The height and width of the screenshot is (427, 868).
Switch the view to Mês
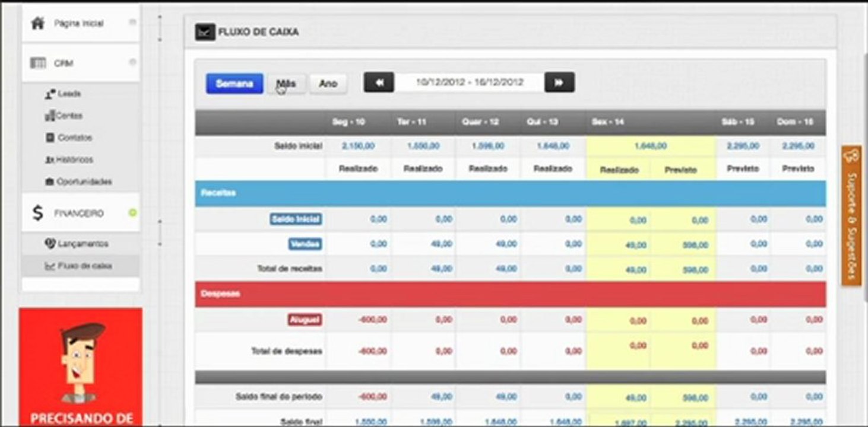click(286, 84)
